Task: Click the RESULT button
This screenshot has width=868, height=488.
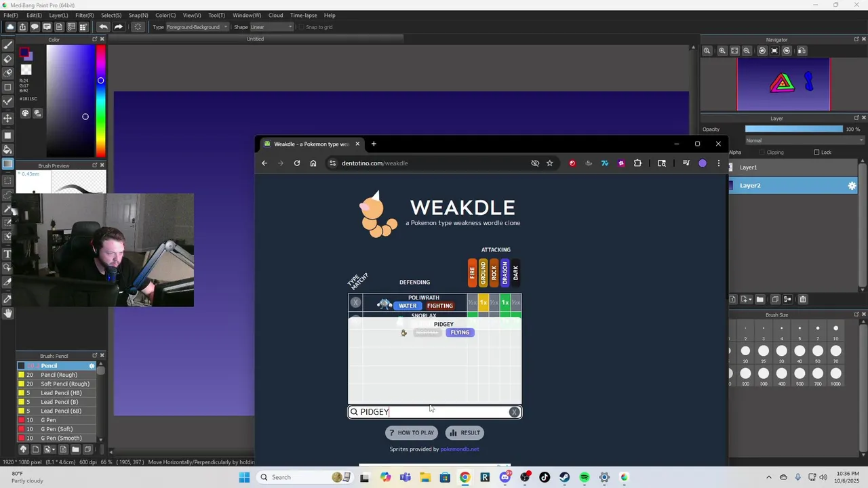Action: 465,432
